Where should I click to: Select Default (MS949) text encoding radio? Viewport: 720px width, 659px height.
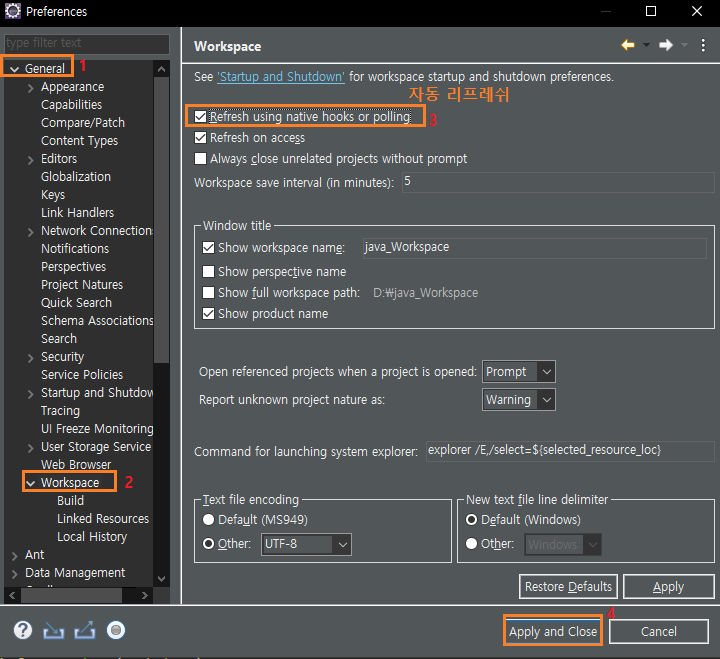[208, 520]
